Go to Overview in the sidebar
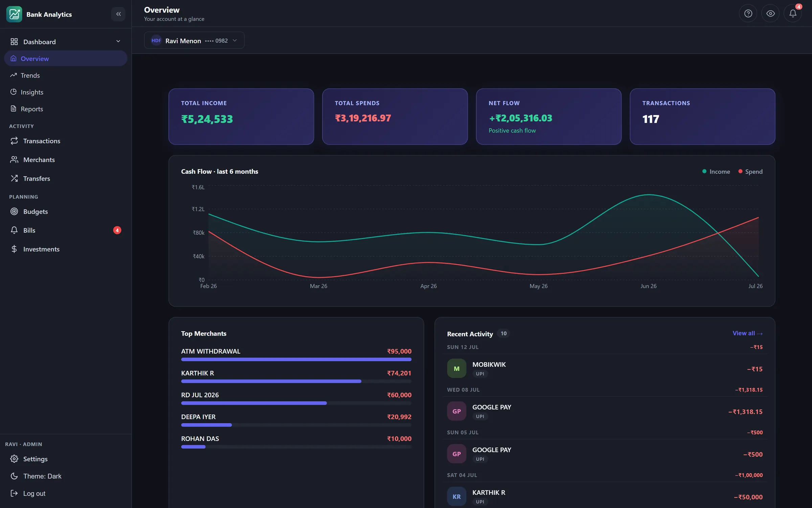The height and width of the screenshot is (508, 812). point(66,58)
